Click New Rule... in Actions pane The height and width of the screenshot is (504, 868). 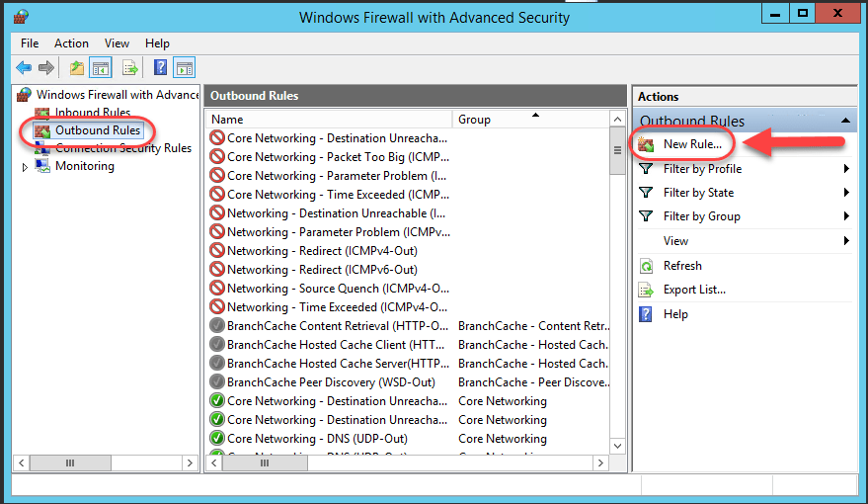pos(692,144)
